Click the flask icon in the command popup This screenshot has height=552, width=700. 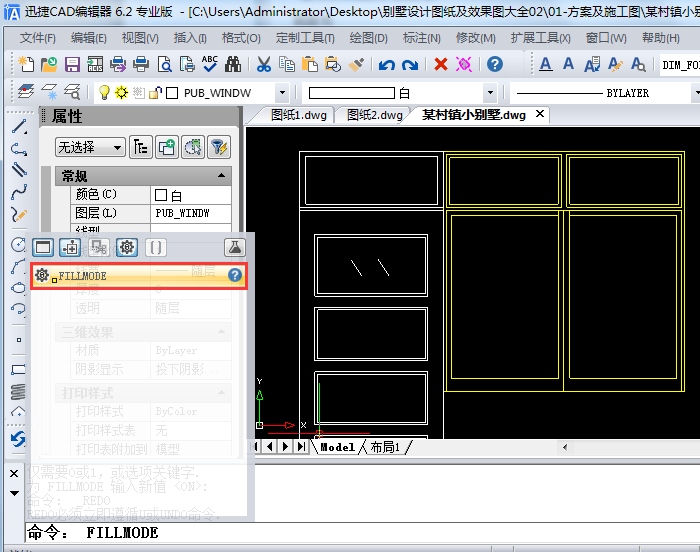pos(235,247)
